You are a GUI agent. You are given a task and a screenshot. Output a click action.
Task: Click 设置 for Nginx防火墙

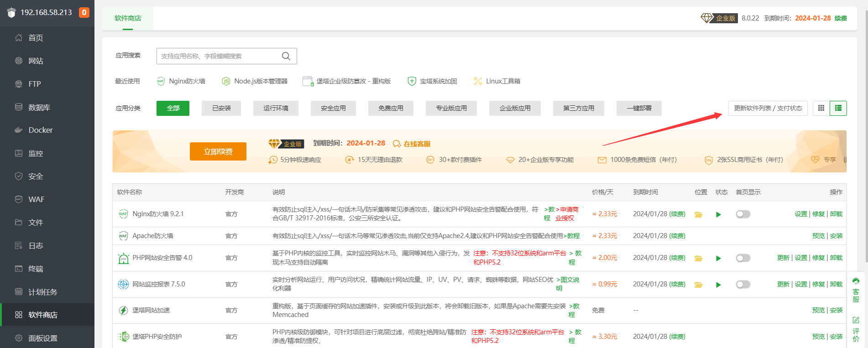[x=801, y=214]
